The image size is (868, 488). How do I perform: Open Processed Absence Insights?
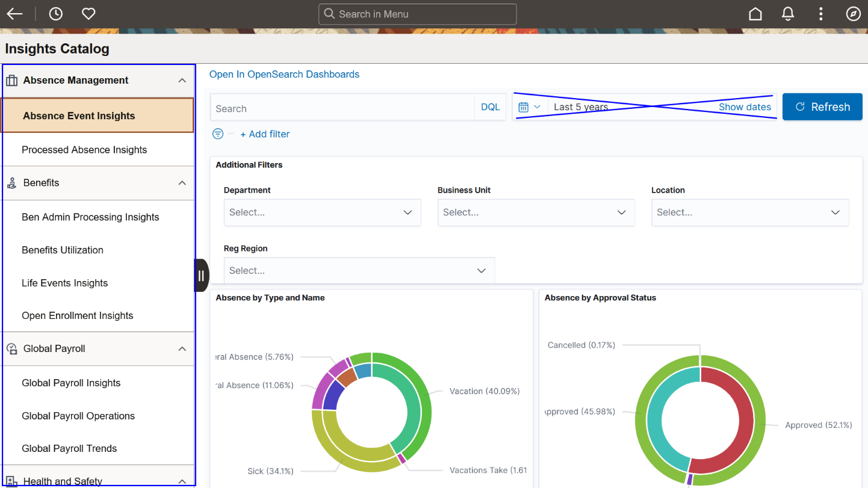point(98,150)
